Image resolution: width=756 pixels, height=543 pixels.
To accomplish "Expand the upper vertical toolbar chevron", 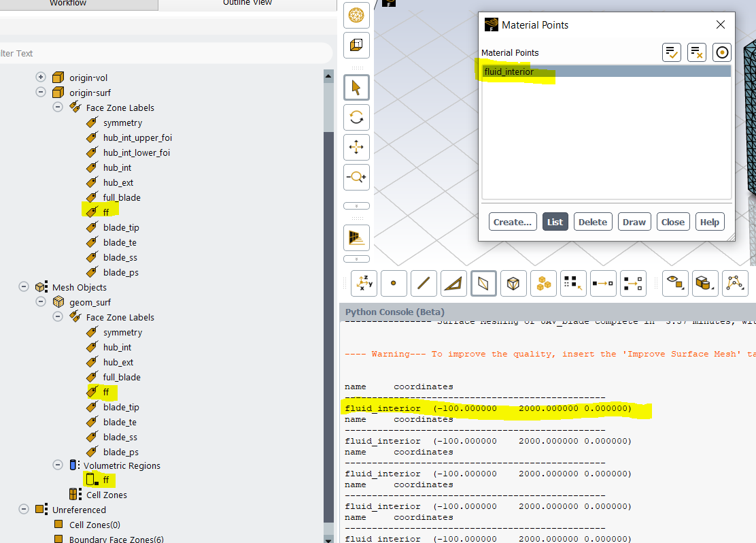I will [356, 206].
